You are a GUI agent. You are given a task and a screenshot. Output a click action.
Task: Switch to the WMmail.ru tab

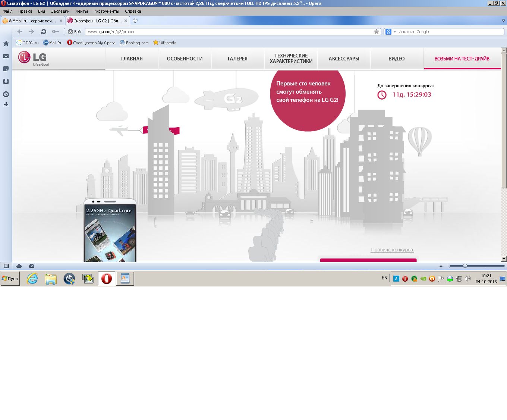33,21
